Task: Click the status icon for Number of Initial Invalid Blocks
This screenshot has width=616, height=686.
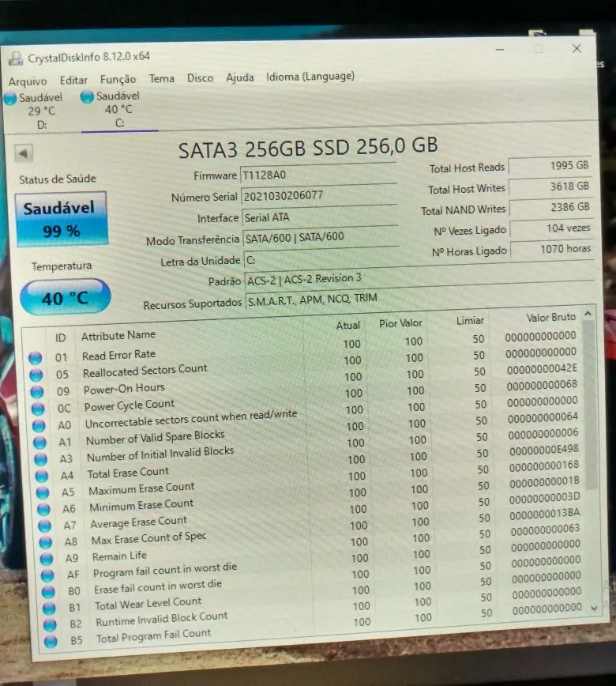Action: tap(40, 459)
